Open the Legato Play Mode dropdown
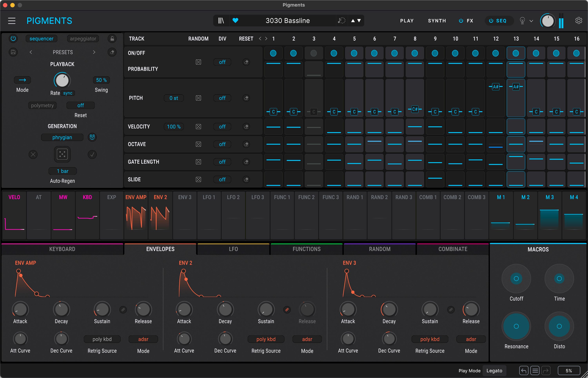The width and height of the screenshot is (588, 378). click(494, 371)
